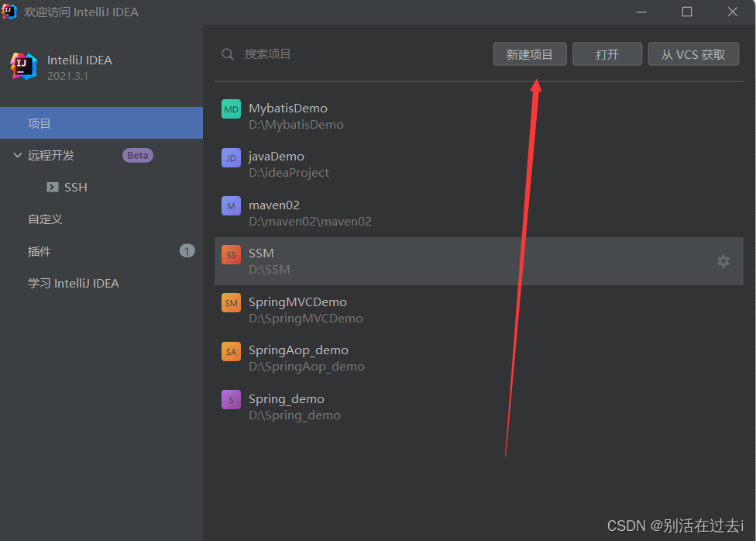756x541 pixels.
Task: Click the S icon of Spring_demo project
Action: pos(231,400)
